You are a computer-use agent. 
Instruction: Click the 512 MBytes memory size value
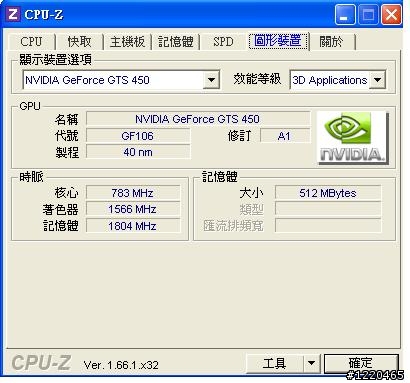click(x=328, y=193)
